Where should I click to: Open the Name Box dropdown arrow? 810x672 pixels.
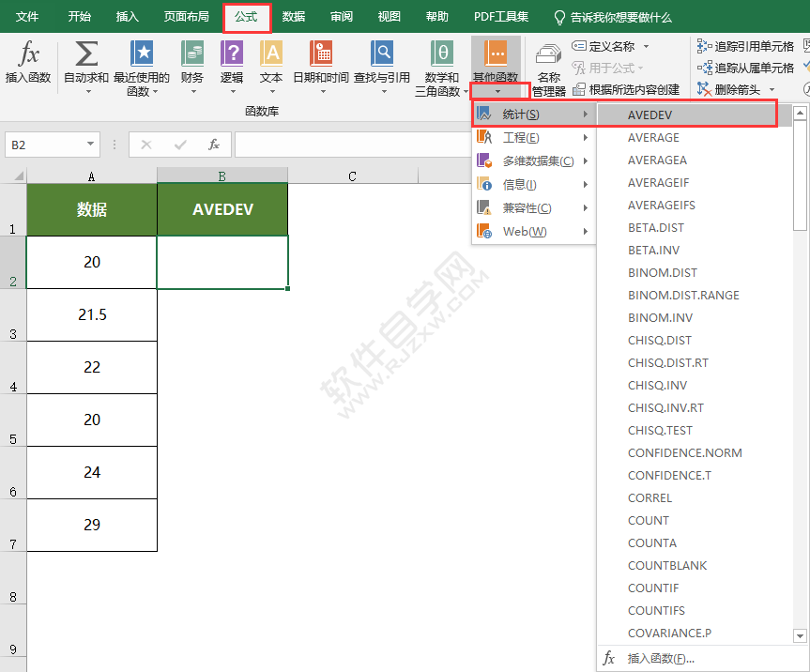(x=90, y=145)
